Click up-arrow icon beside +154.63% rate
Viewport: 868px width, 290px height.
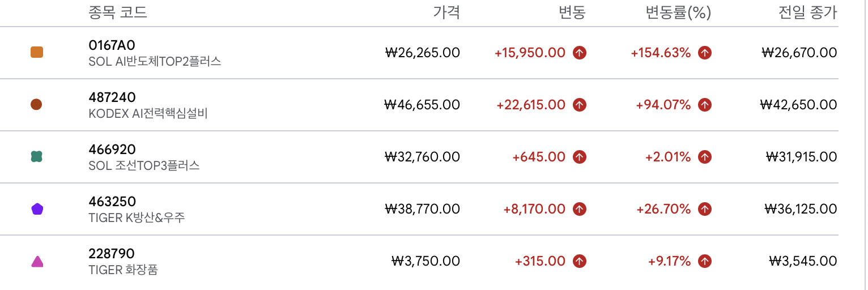705,53
